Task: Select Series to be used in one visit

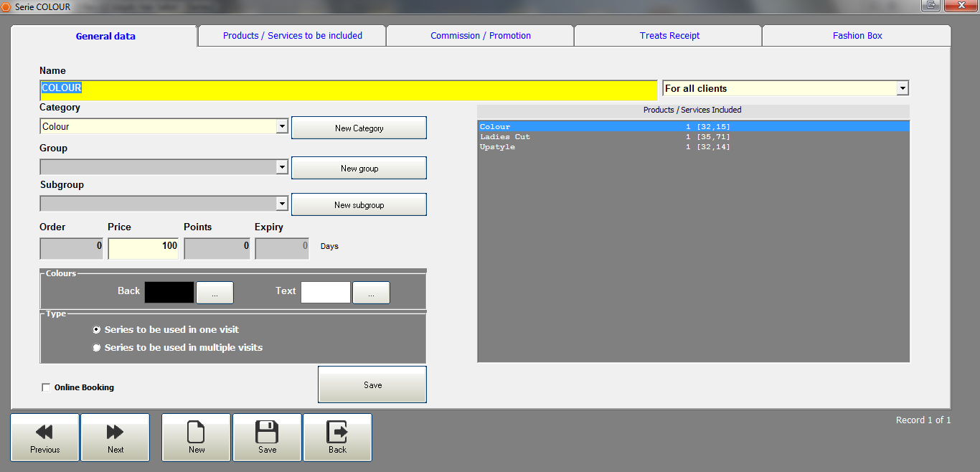Action: [97, 330]
